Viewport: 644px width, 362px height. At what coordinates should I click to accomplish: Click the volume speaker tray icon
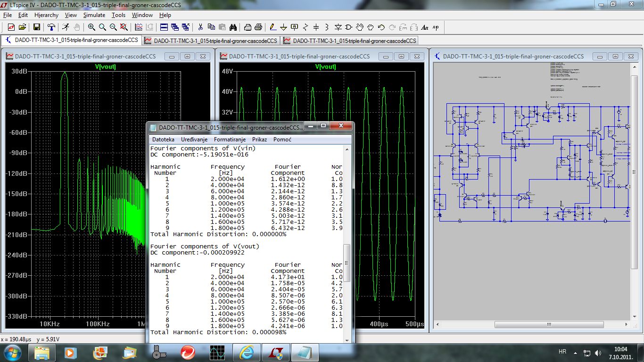pos(598,352)
